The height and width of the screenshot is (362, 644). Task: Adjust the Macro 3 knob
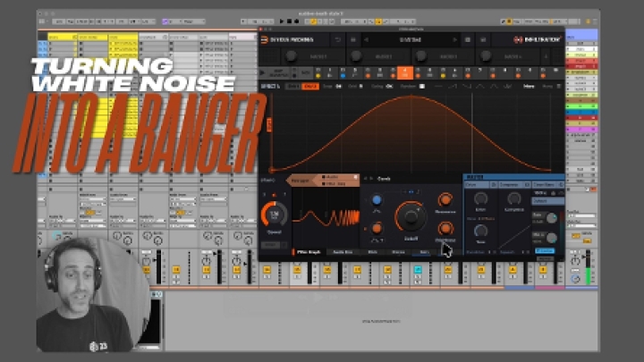tap(420, 56)
